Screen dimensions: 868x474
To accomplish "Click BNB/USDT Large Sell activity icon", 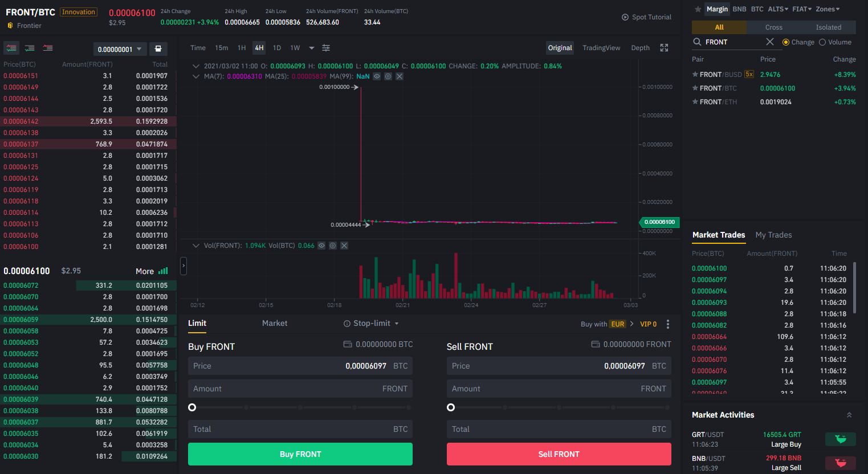I will [841, 463].
